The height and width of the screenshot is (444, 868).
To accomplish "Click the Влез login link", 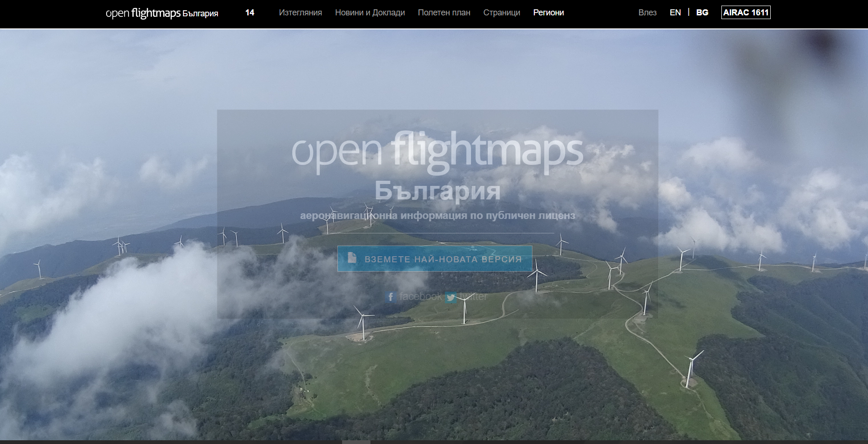I will tap(647, 13).
